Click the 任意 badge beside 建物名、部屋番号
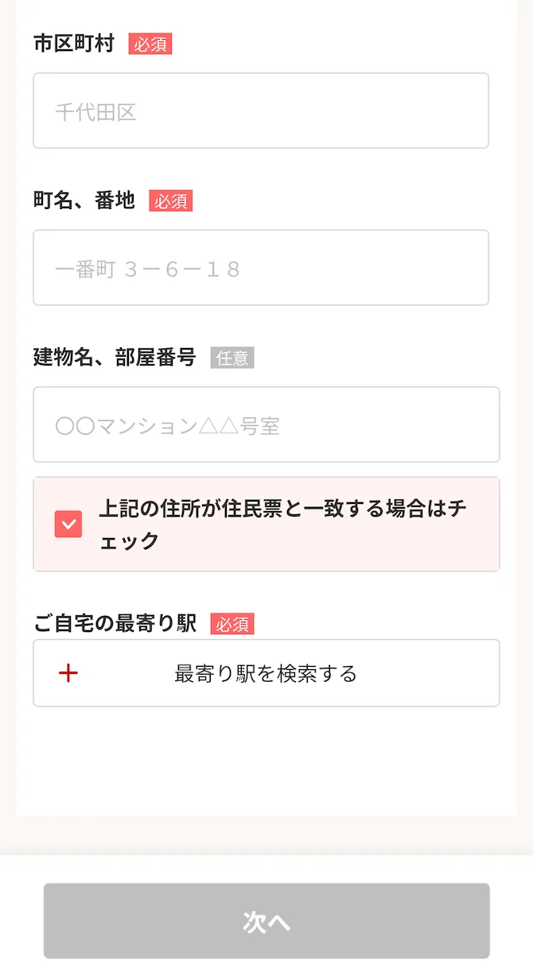Image resolution: width=533 pixels, height=980 pixels. click(x=232, y=358)
